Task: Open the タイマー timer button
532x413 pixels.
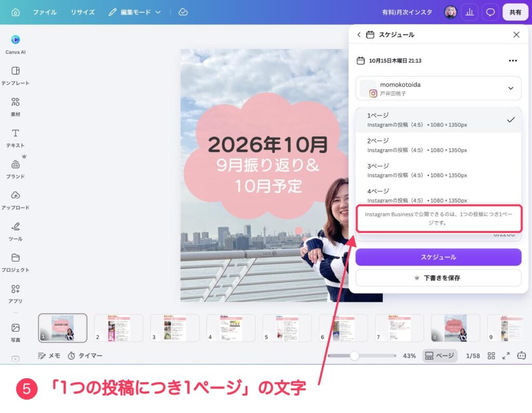Action: 85,356
